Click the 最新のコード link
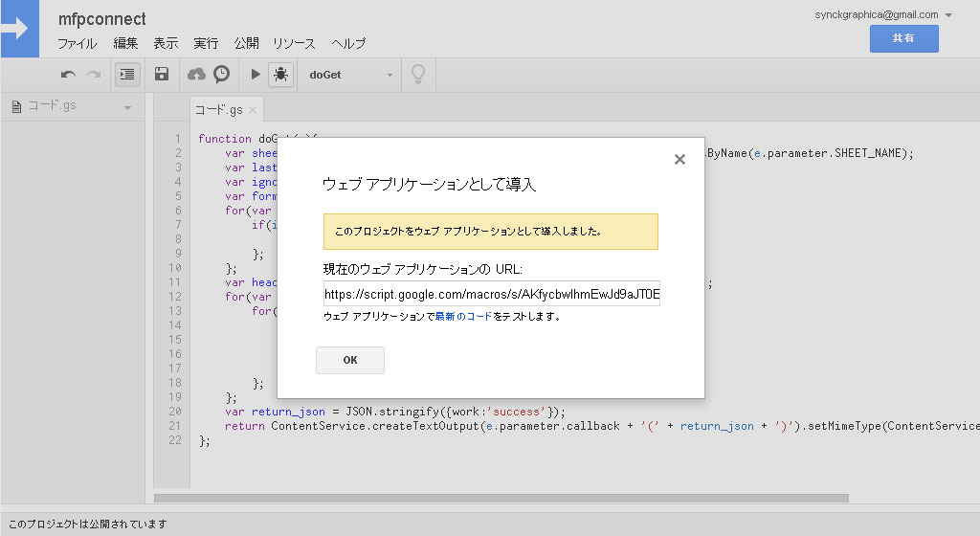 tap(463, 317)
